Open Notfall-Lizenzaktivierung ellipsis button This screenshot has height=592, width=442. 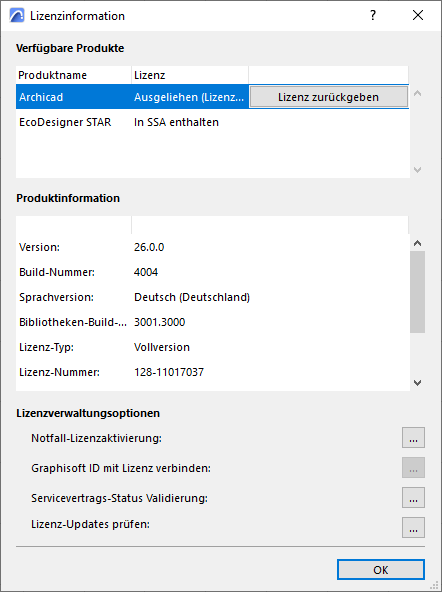(413, 438)
